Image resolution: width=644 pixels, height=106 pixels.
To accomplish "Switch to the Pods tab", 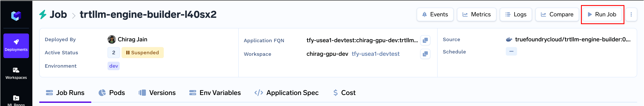I will 112,93.
